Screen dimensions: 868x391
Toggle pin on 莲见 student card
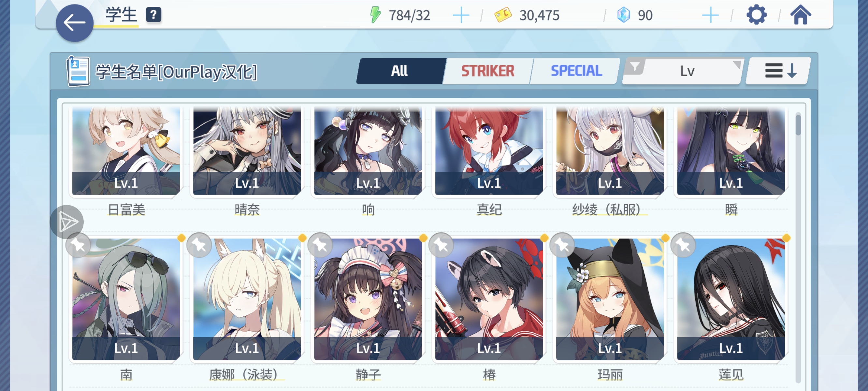[683, 245]
